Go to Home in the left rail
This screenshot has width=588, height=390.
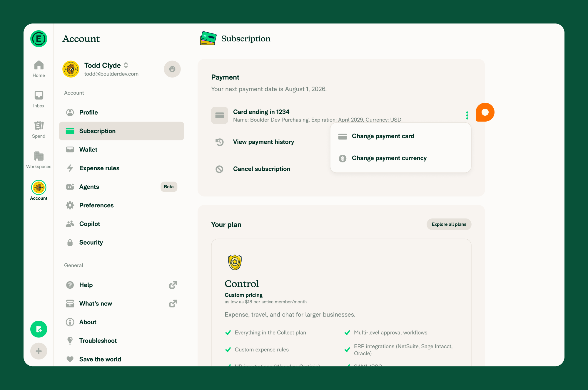tap(39, 69)
